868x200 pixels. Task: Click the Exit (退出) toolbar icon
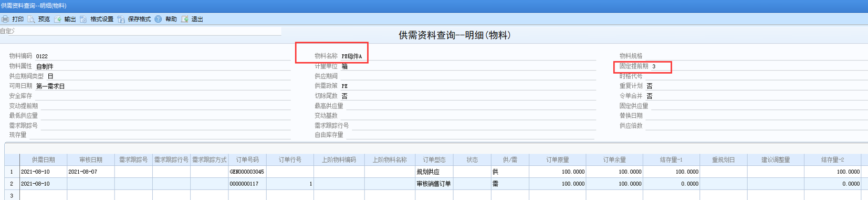tap(185, 19)
